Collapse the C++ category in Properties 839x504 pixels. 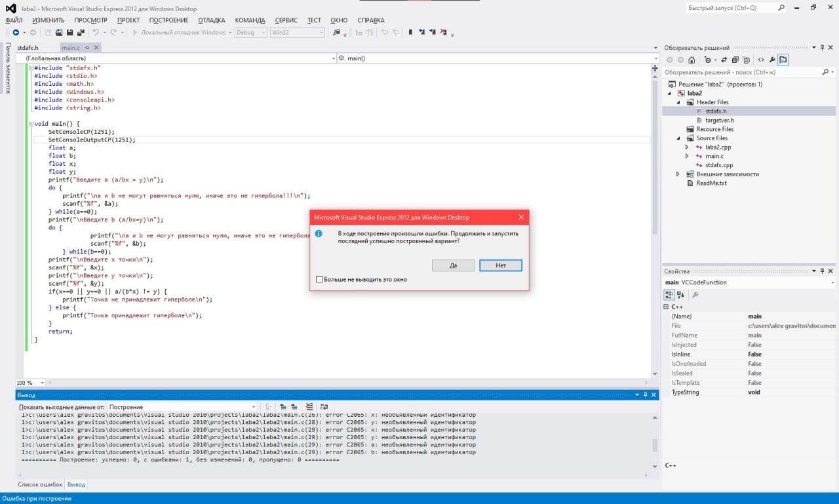[x=667, y=307]
